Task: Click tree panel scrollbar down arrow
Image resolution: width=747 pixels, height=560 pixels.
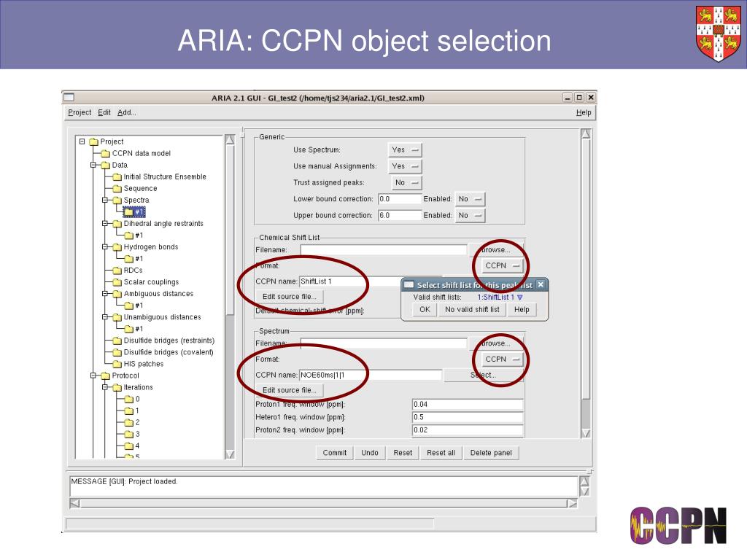Action: tap(230, 454)
